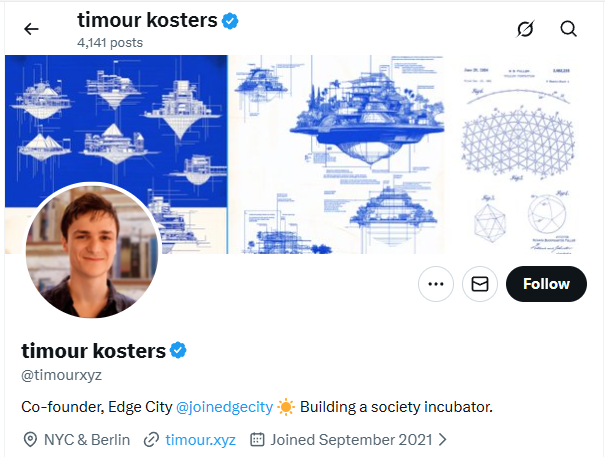The width and height of the screenshot is (605, 457).
Task: Click verified badge beside the profile name
Action: [x=178, y=350]
